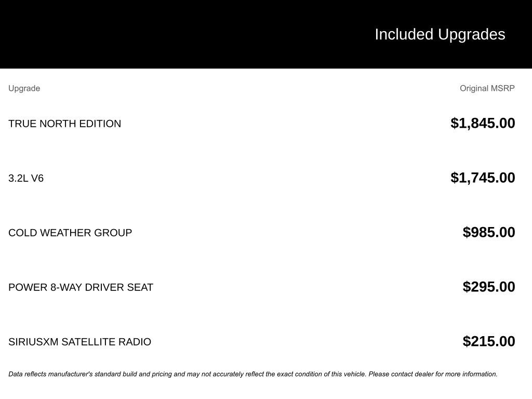Click the $985.00 price
This screenshot has height=399, width=532.
489,232
